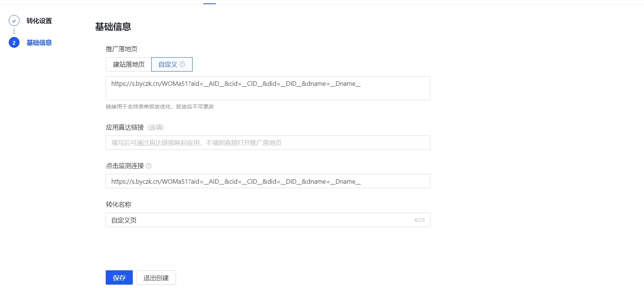Click the question mark icon next to 点击监测连接
Image resolution: width=644 pixels, height=288 pixels.
(149, 166)
